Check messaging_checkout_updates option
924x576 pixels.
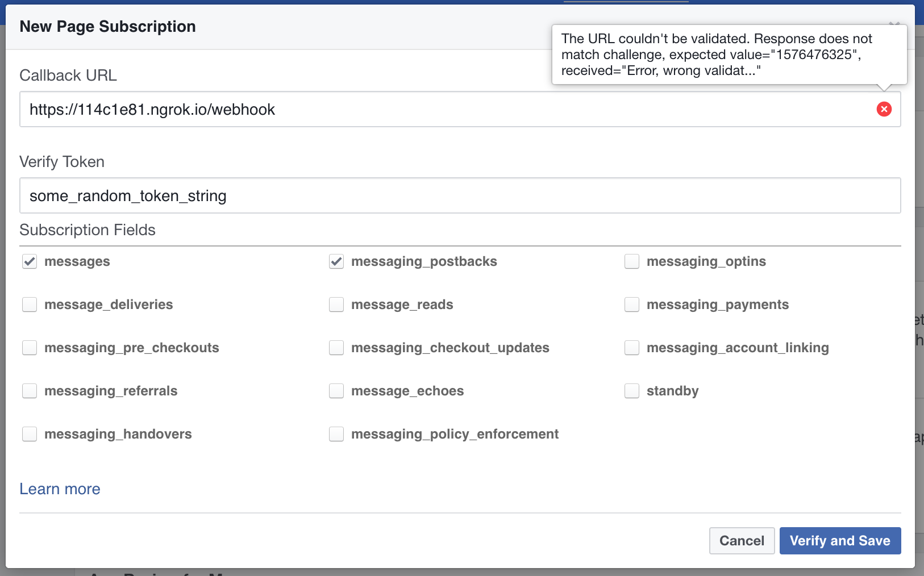(336, 348)
